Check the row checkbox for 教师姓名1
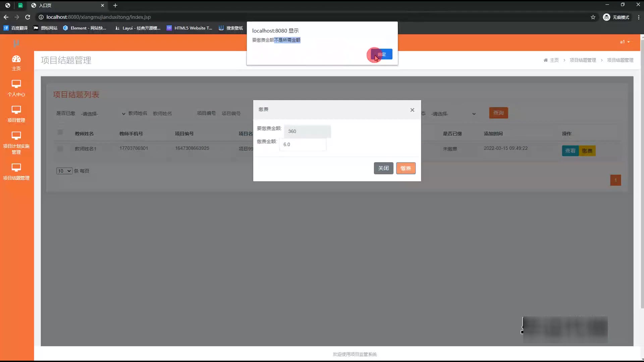The height and width of the screenshot is (362, 644). [x=60, y=148]
